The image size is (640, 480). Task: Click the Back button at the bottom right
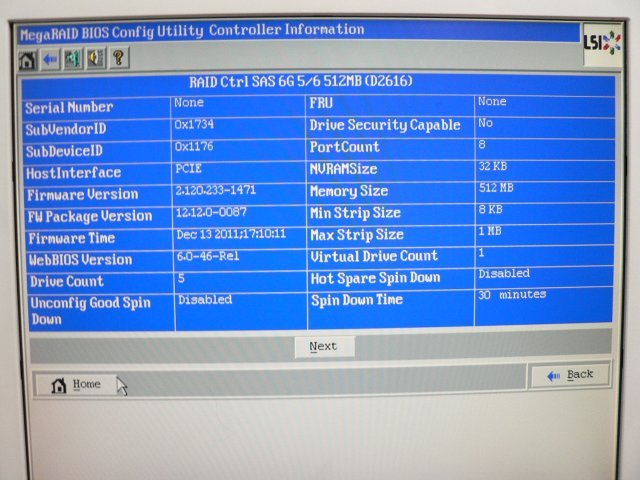pyautogui.click(x=570, y=375)
